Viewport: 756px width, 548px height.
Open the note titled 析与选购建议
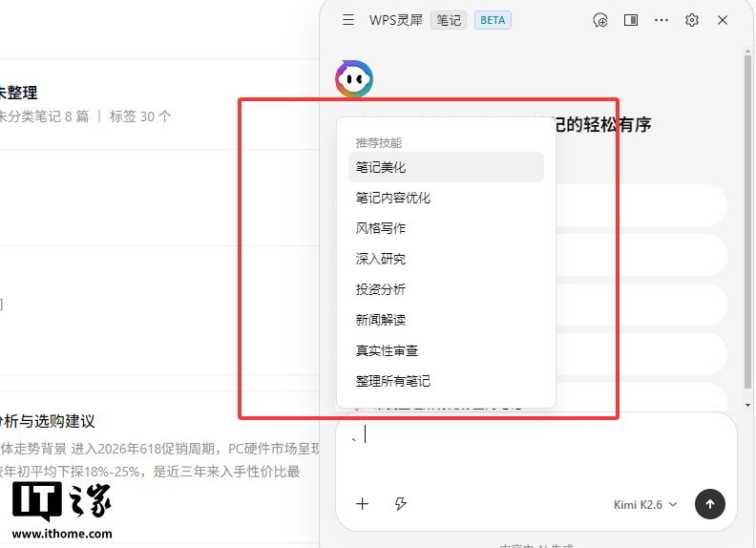(48, 421)
